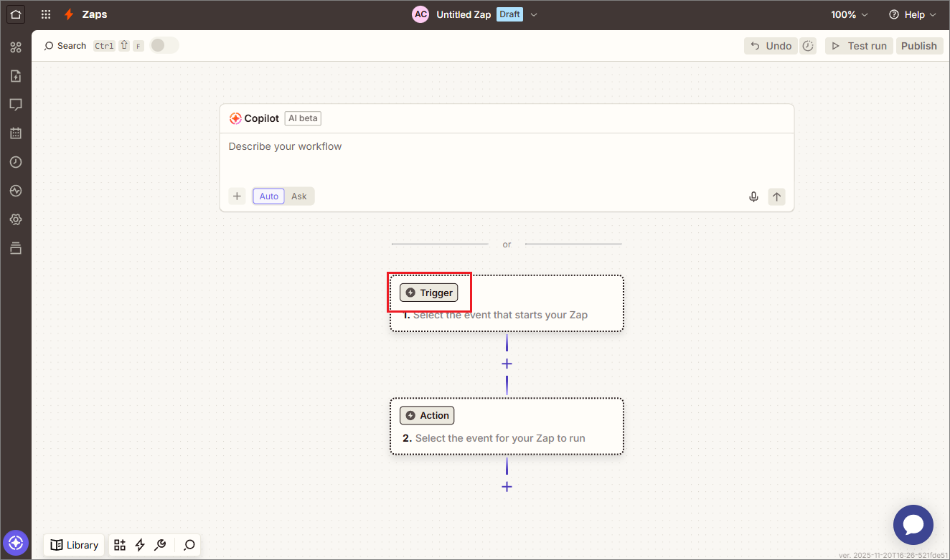Image resolution: width=950 pixels, height=560 pixels.
Task: Go to the Zapier home icon
Action: point(16,14)
